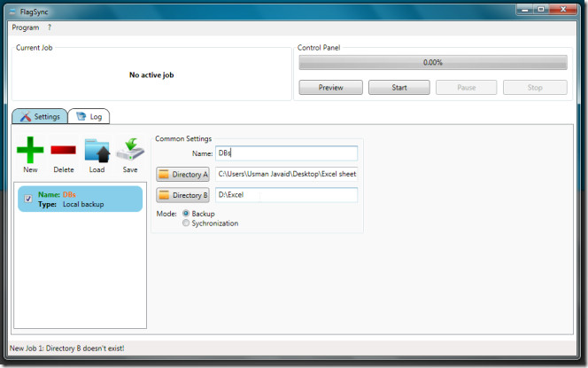This screenshot has height=368, width=588.
Task: Minimize the FlagSync window
Action: point(525,10)
